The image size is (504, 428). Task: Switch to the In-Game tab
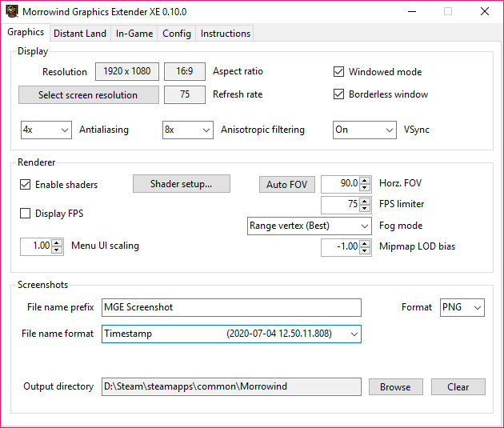(x=134, y=34)
